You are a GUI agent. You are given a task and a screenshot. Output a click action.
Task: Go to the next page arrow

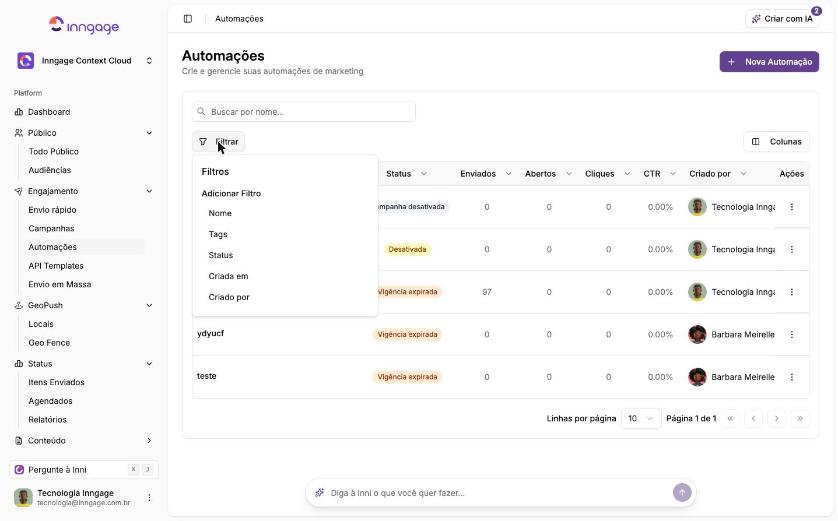point(777,418)
